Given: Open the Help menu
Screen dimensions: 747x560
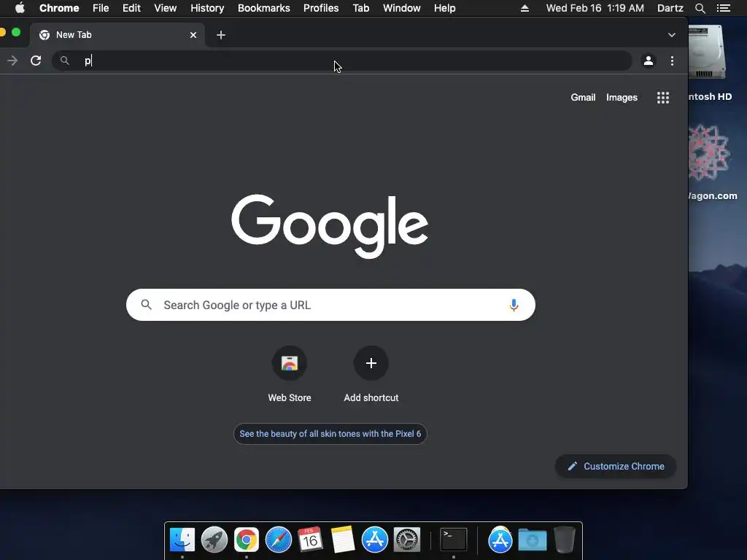Looking at the screenshot, I should [444, 8].
